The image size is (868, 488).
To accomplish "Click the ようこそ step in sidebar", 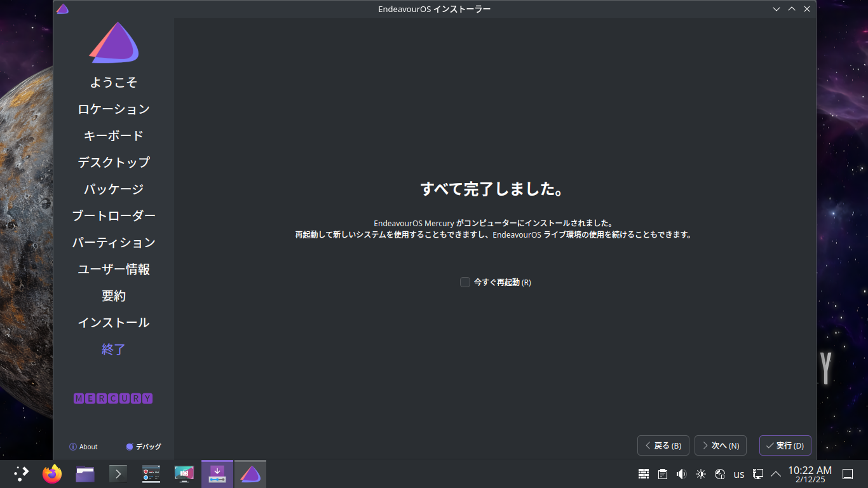I will [x=114, y=83].
